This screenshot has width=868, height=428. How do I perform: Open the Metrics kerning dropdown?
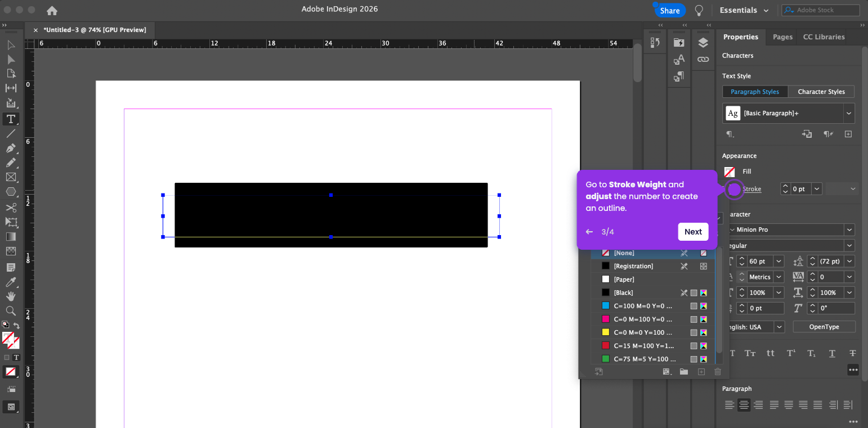(x=778, y=277)
